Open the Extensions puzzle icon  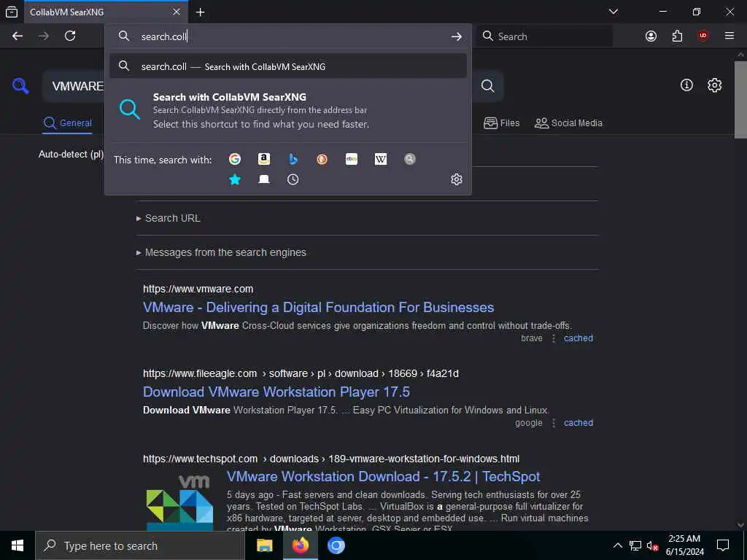point(677,36)
